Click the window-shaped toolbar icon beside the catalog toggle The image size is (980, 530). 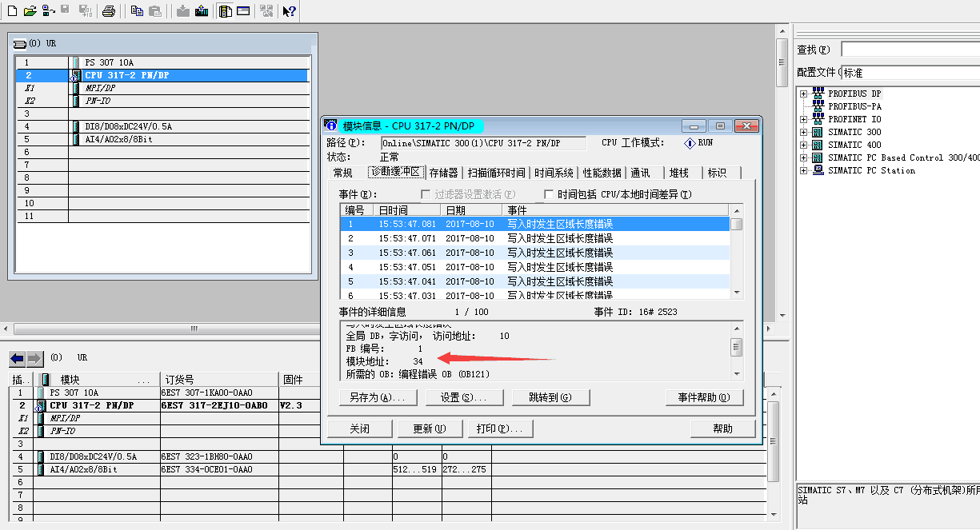point(243,10)
